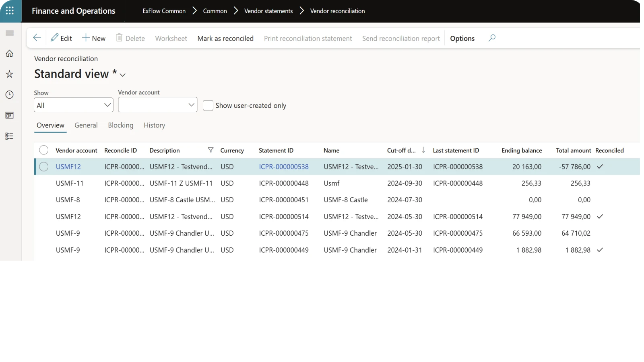Click Vendor account column header

76,150
